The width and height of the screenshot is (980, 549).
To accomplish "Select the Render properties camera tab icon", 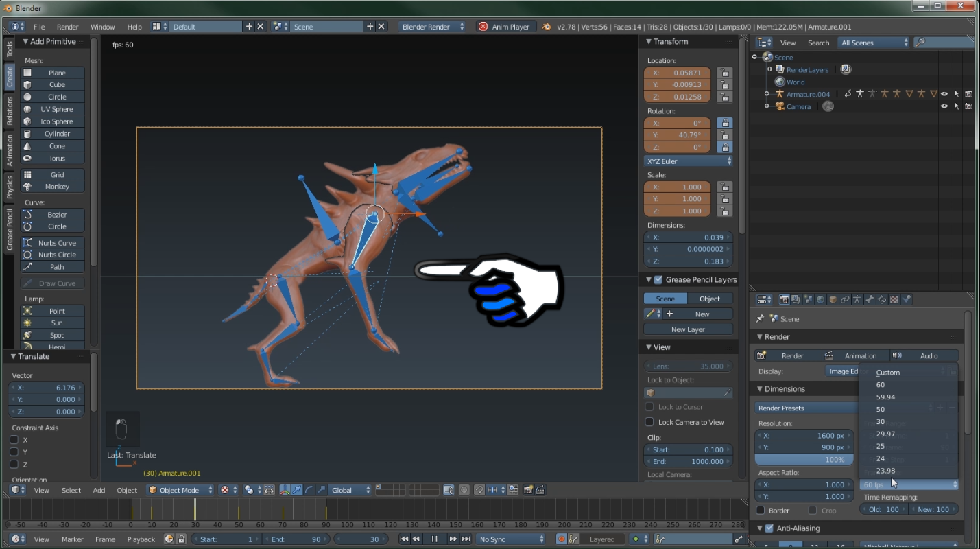I will point(784,300).
